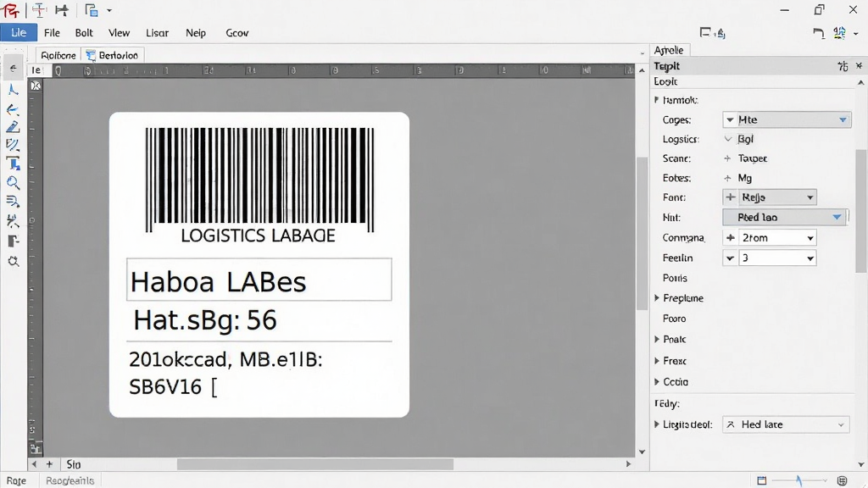
Task: Click the red crosshair align icon in title bar
Action: (x=39, y=10)
